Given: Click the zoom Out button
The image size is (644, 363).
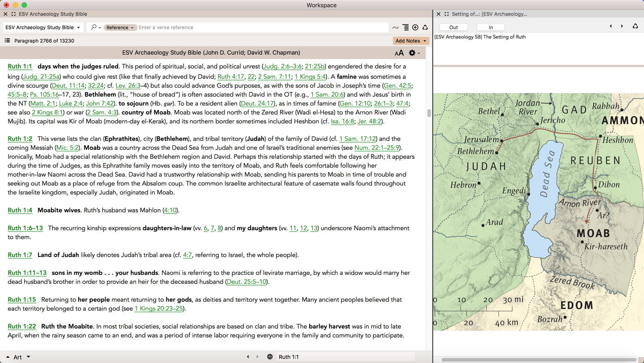Looking at the screenshot, I should 453,27.
